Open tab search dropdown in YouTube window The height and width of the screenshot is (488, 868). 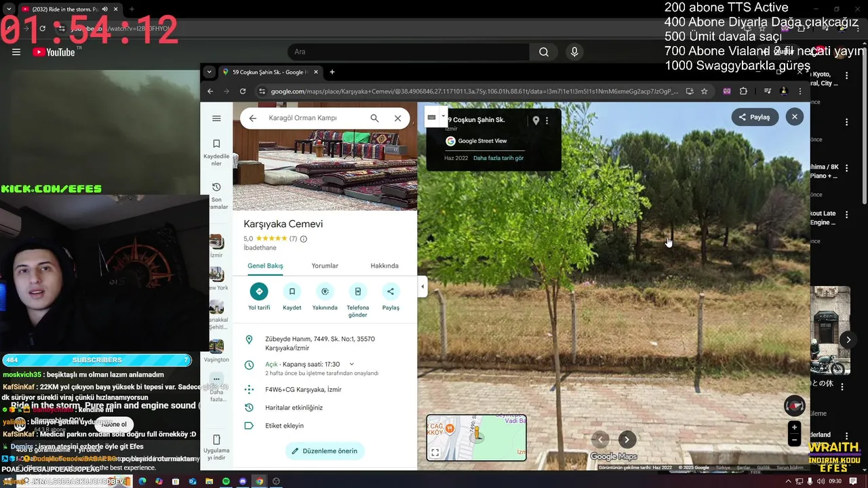tap(8, 9)
